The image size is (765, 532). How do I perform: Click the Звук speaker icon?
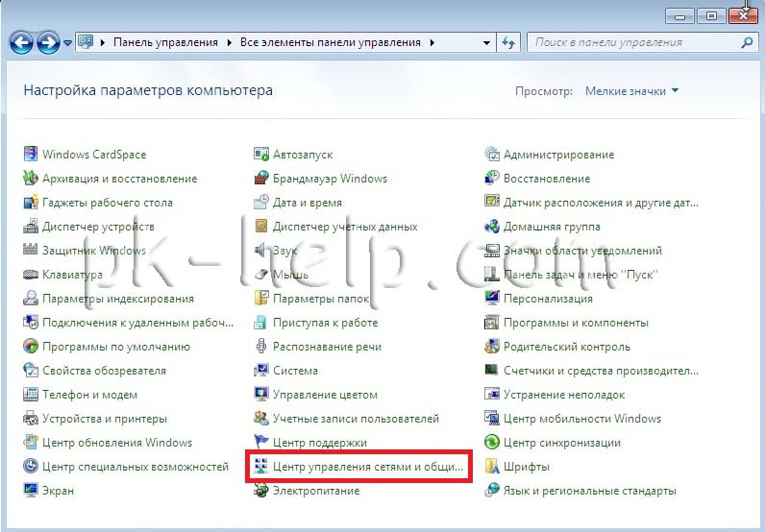[x=261, y=250]
